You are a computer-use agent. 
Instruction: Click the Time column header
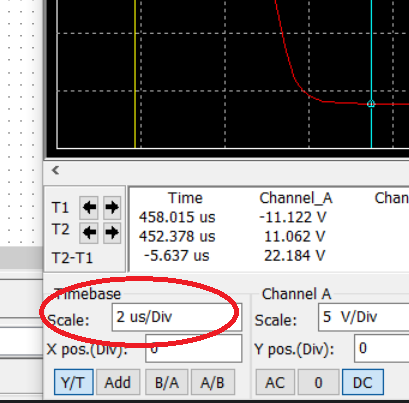185,198
